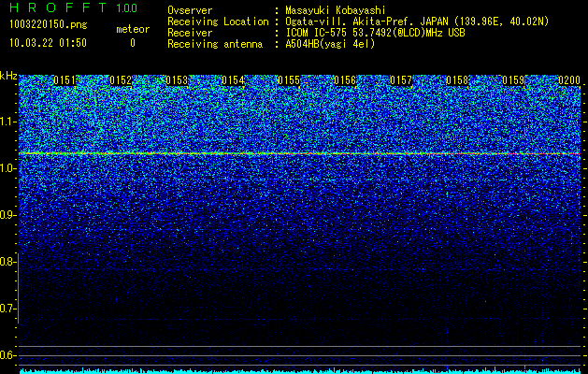This screenshot has height=374, width=588.
Task: Select observer name Masayuki Kobayashi
Action: coord(336,10)
